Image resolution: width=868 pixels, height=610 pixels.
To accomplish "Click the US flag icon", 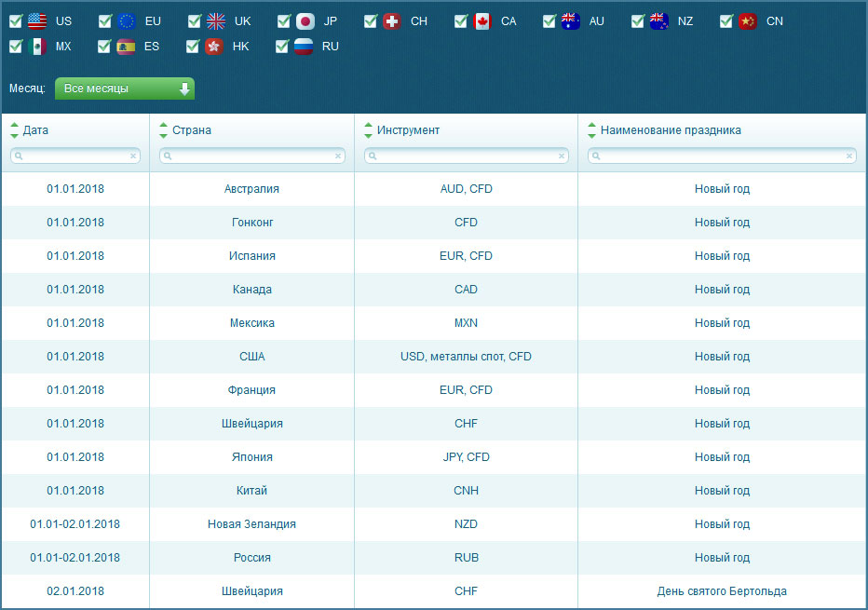I will (37, 20).
